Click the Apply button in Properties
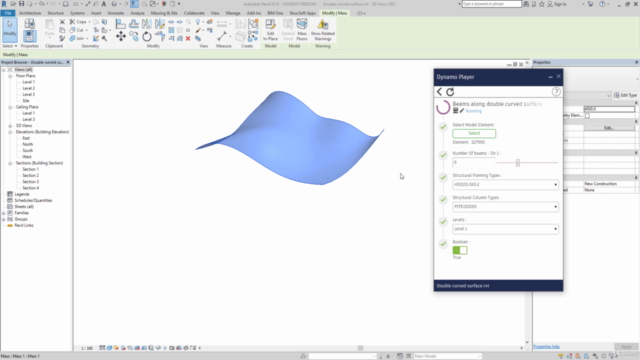This screenshot has width=640, height=360. pos(626,347)
